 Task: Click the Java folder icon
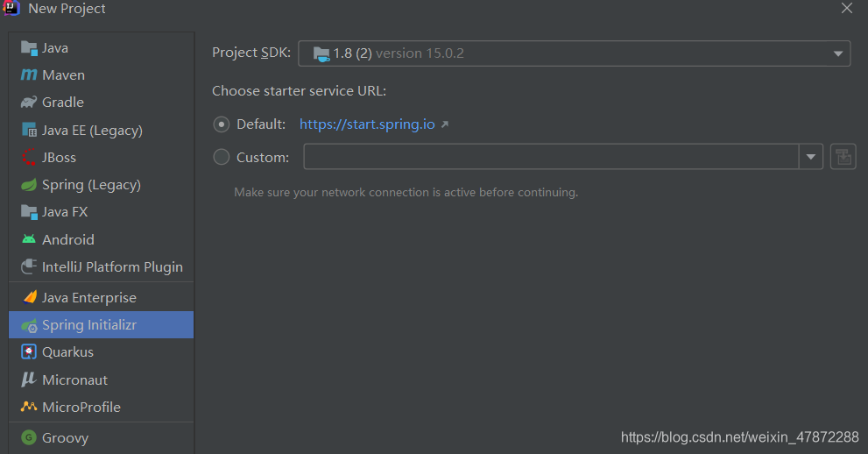[x=29, y=47]
